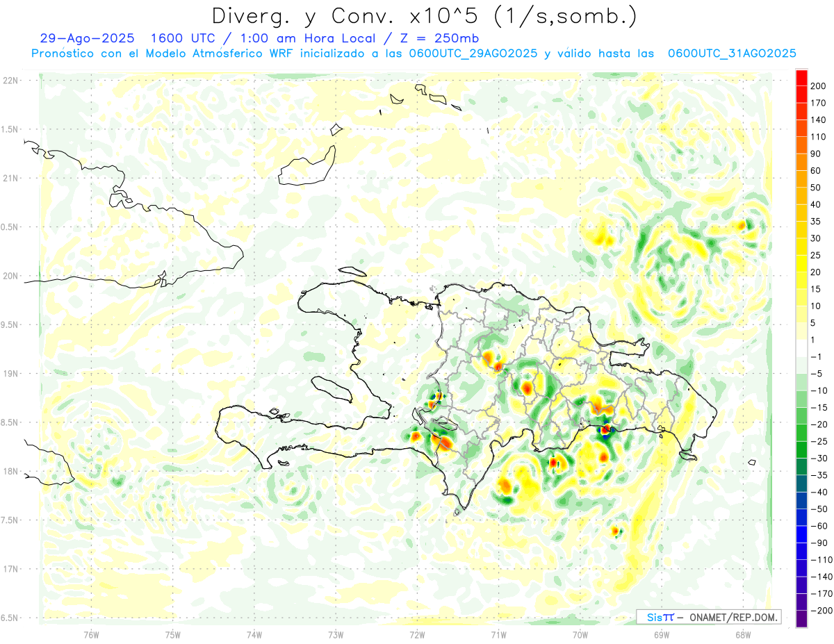Click the '-20' color scale label

pos(819,424)
